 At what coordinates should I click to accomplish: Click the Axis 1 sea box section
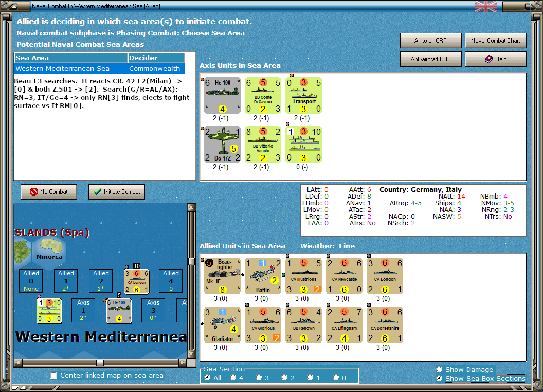pyautogui.click(x=83, y=310)
